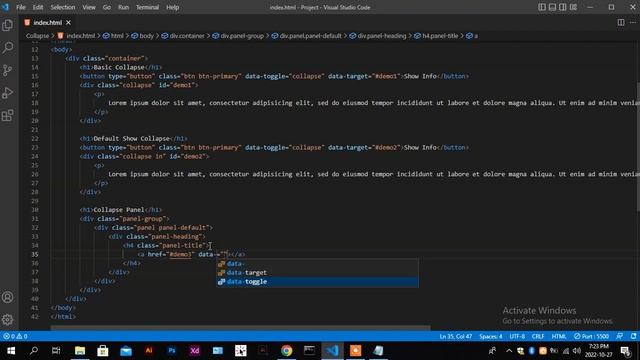
Task: Open the Manage gear icon
Action: (7, 320)
